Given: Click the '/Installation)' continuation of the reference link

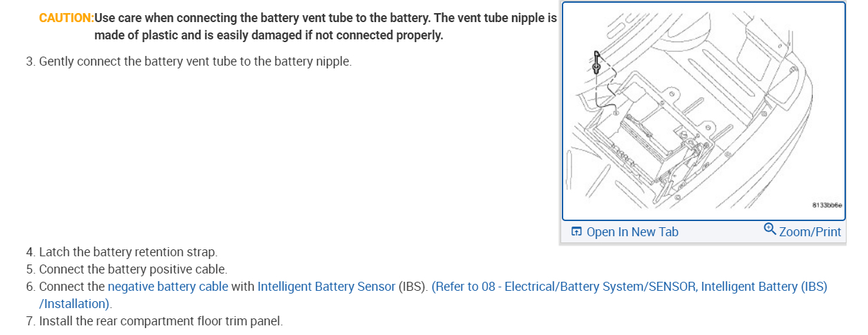Looking at the screenshot, I should tap(77, 303).
